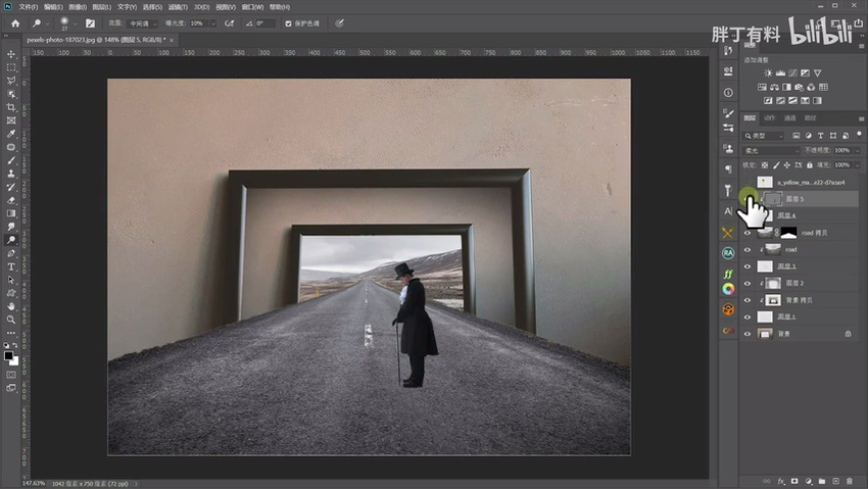This screenshot has height=489, width=868.
Task: Open the Range dropdown set to 中间调
Action: coord(142,23)
